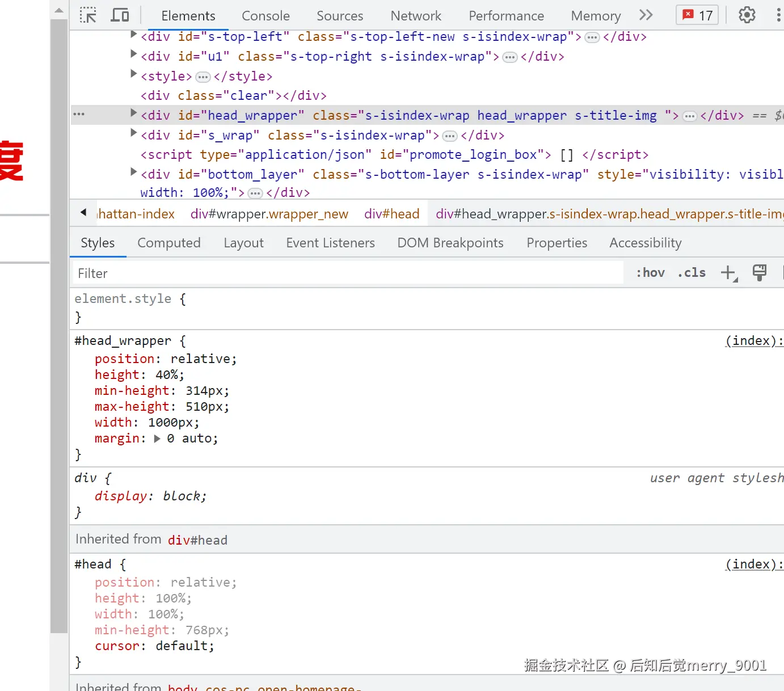This screenshot has height=691, width=784.
Task: Click ellipsis badge in u1 div
Action: coord(510,57)
